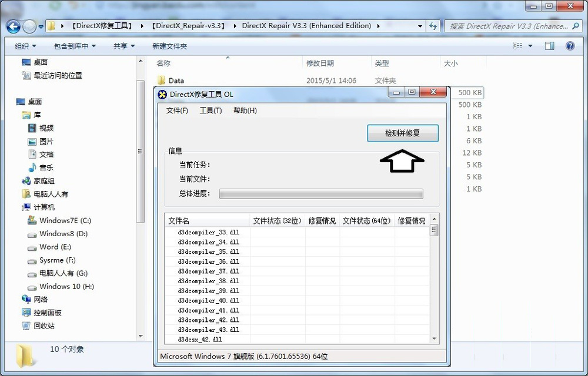
Task: Open the 工具(T) menu
Action: [211, 110]
